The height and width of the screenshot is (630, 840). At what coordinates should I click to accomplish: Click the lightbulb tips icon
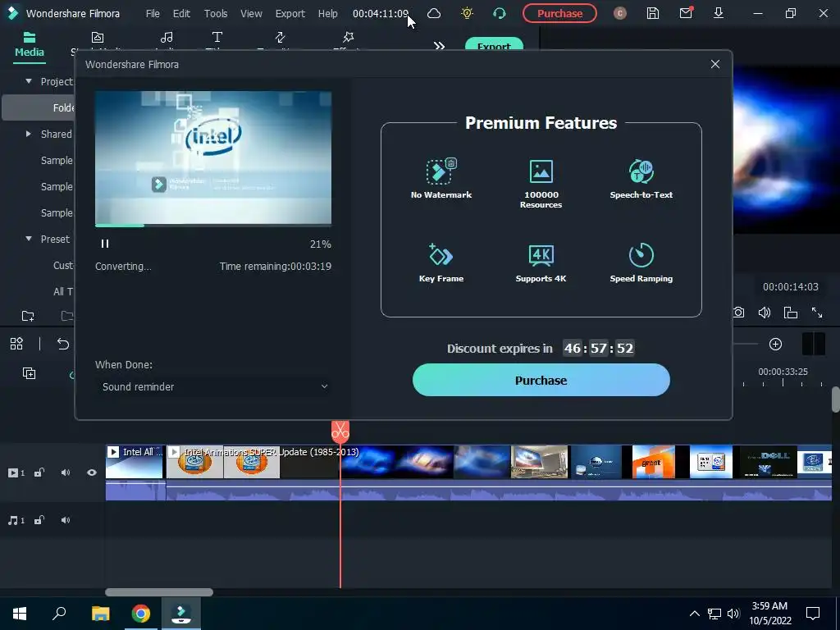pyautogui.click(x=467, y=13)
